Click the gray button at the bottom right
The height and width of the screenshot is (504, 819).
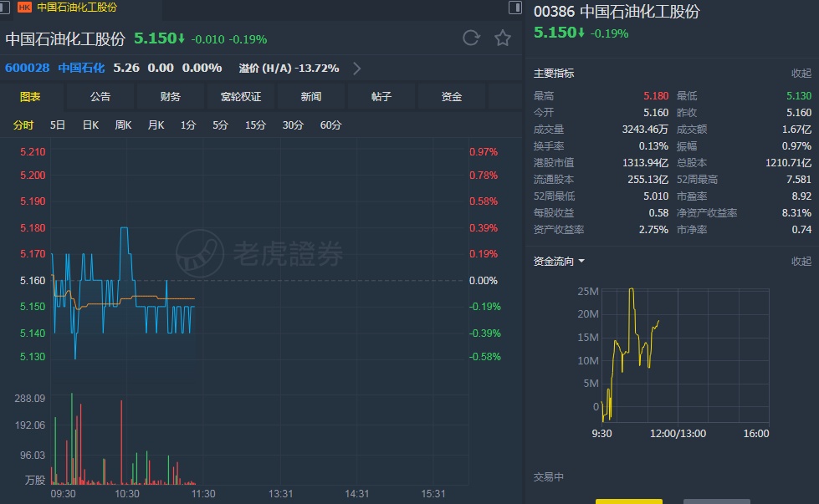coord(717,501)
